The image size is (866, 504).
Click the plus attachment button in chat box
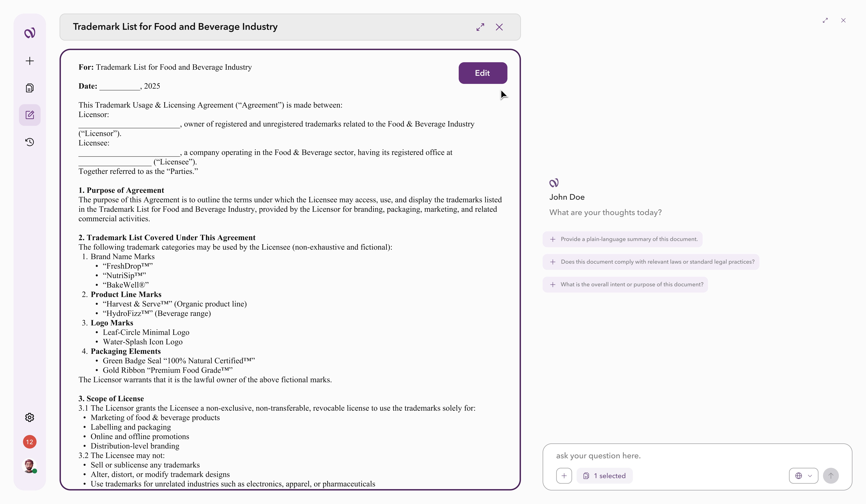point(564,476)
